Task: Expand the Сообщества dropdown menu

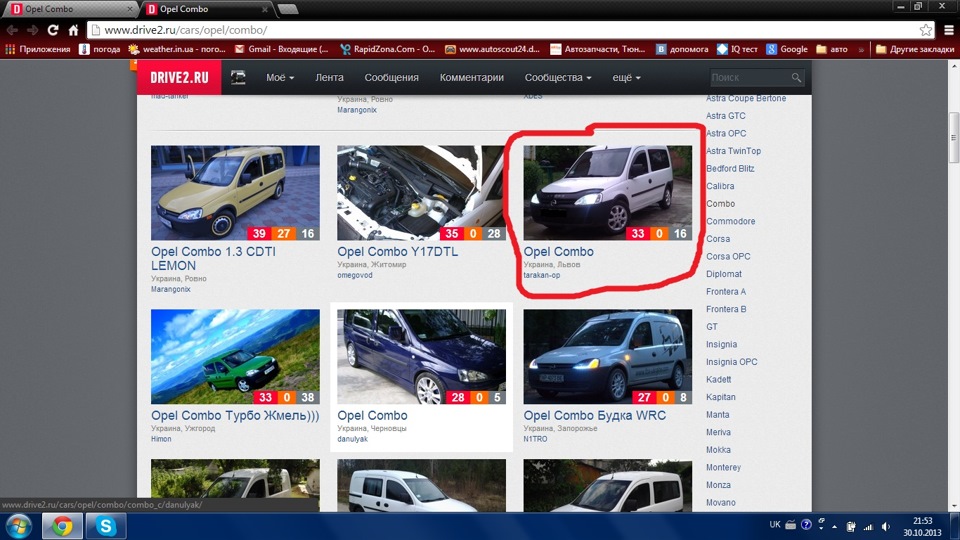Action: (x=558, y=78)
